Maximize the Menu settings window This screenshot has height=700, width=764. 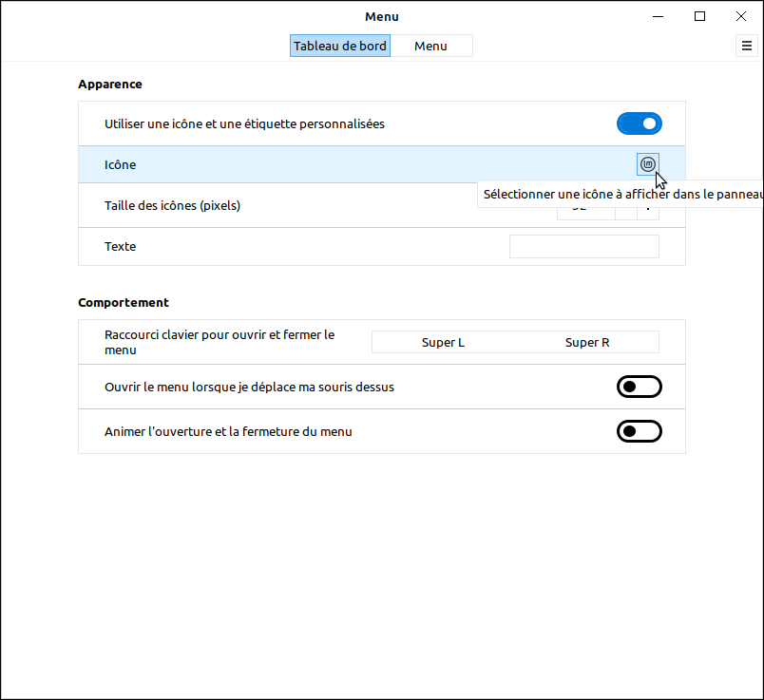(x=699, y=16)
